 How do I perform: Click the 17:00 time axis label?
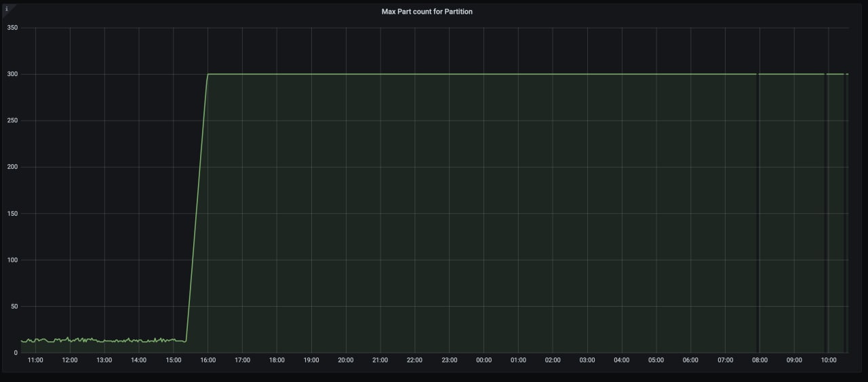pyautogui.click(x=242, y=360)
